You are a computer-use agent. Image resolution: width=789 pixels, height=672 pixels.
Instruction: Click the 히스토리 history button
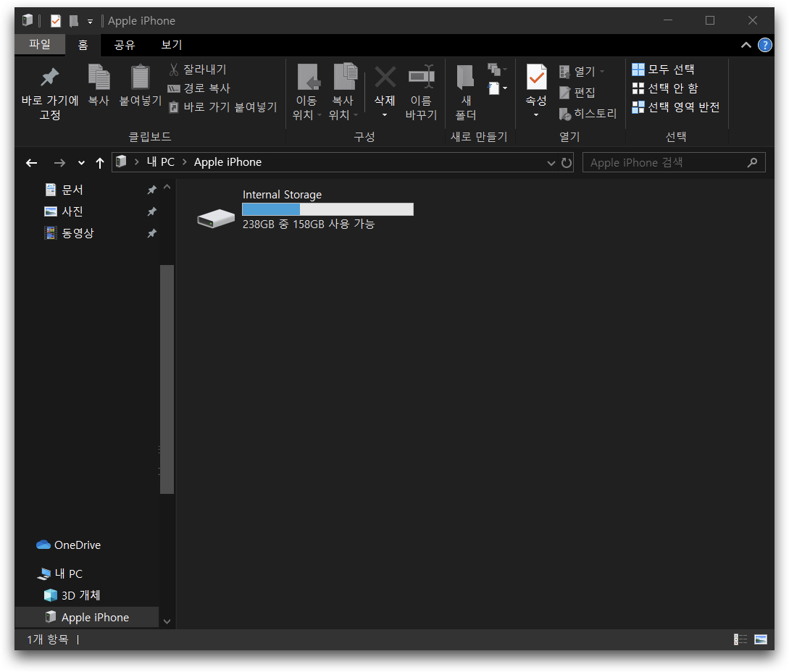588,114
